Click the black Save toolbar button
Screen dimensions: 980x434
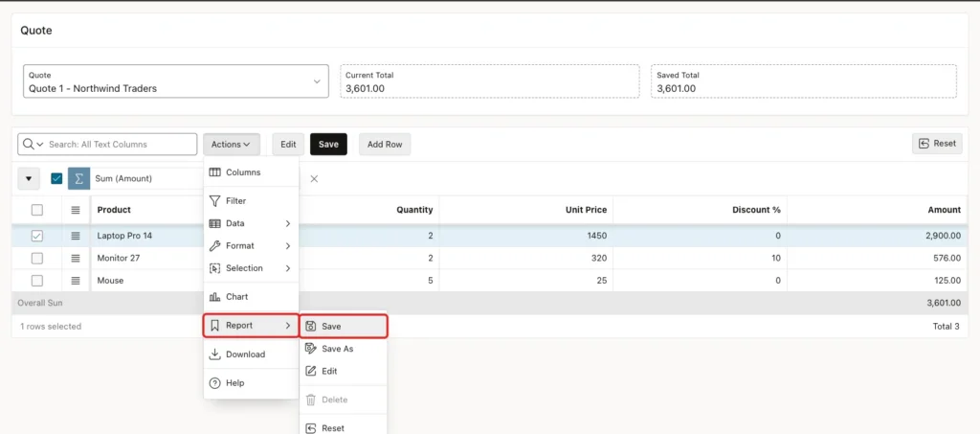328,145
